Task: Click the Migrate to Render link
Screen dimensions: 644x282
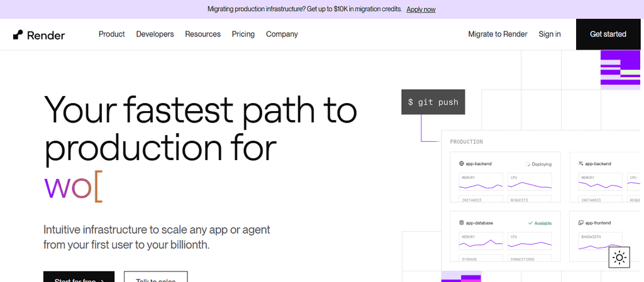Action: tap(498, 35)
